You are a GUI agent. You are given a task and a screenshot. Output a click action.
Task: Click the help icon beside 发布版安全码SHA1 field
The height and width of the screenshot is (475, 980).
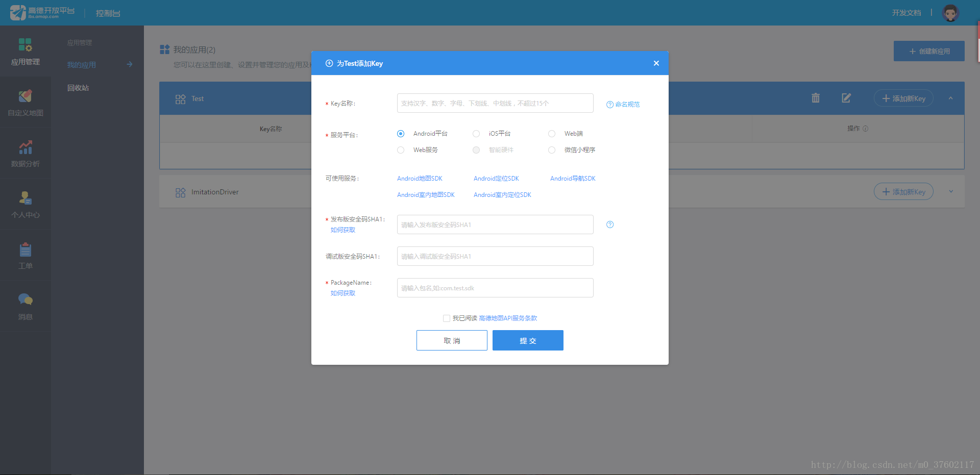tap(609, 224)
